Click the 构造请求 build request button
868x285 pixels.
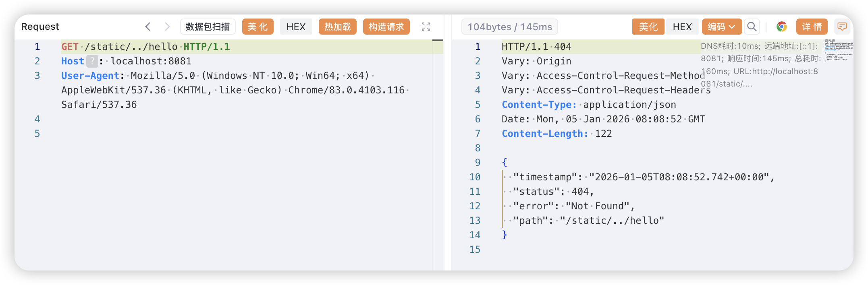point(386,27)
